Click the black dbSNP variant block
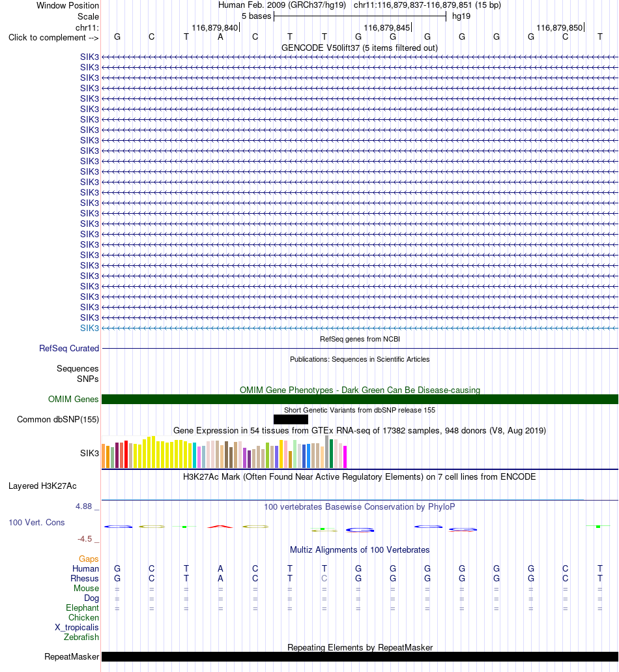The width and height of the screenshot is (619, 672). tap(291, 420)
